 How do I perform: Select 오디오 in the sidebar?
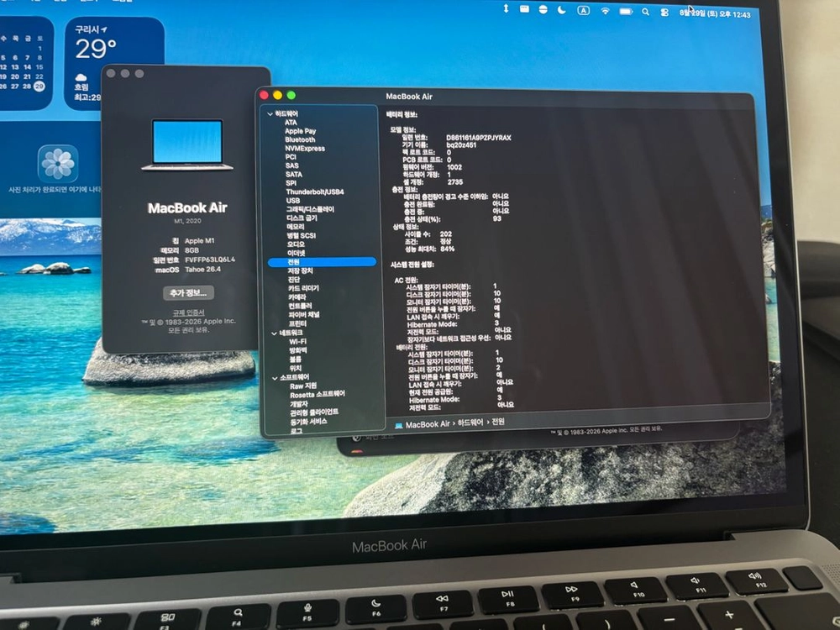click(x=296, y=244)
